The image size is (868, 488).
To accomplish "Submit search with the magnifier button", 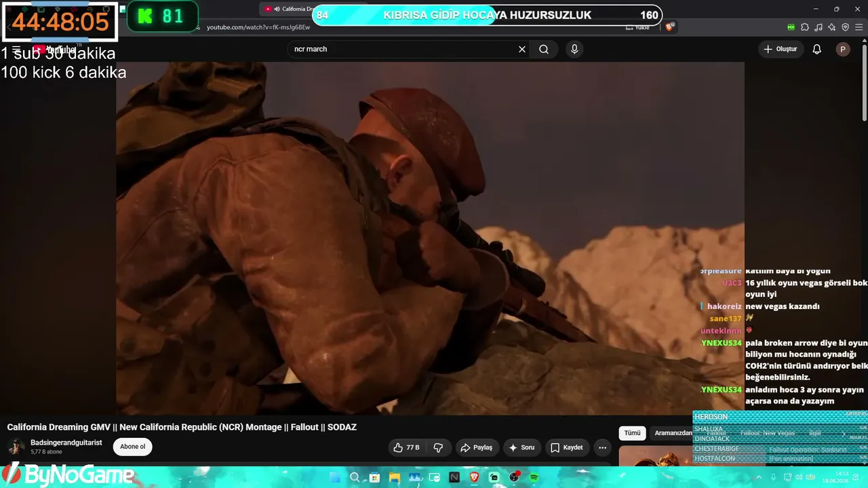I will pos(544,49).
